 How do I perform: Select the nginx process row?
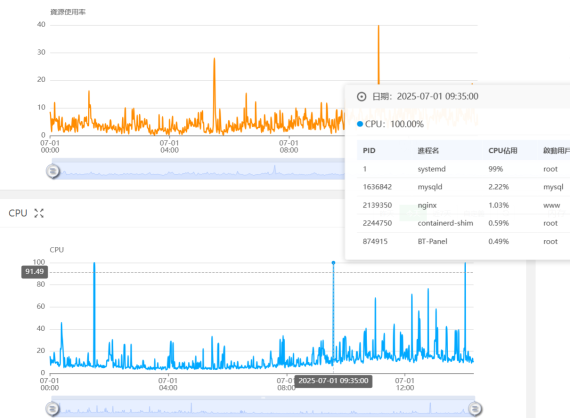(x=463, y=205)
